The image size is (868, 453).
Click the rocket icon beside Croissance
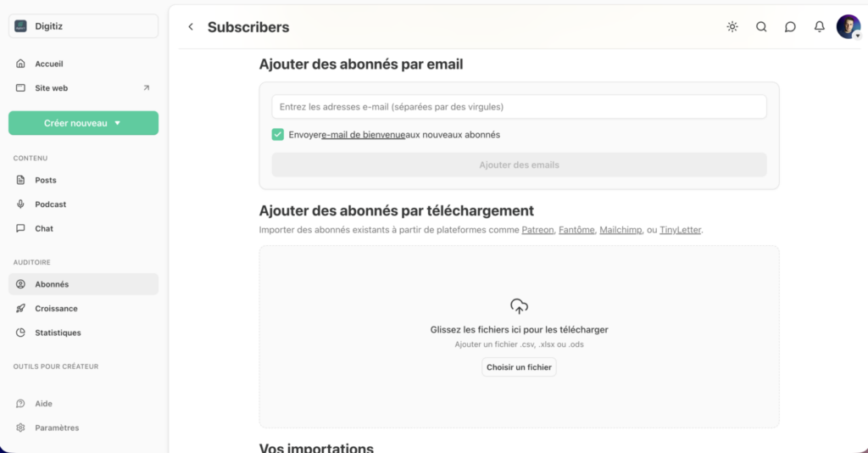pos(20,309)
